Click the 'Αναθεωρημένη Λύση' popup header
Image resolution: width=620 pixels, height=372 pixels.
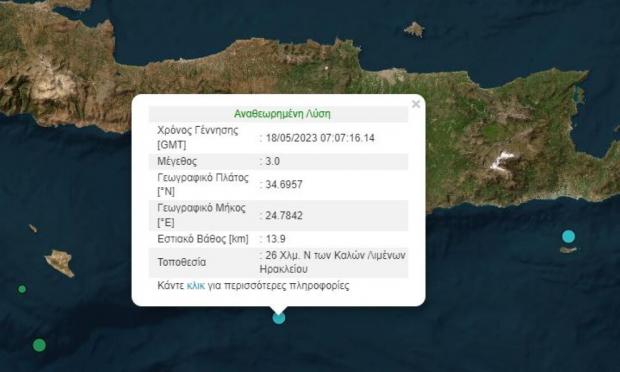(282, 114)
